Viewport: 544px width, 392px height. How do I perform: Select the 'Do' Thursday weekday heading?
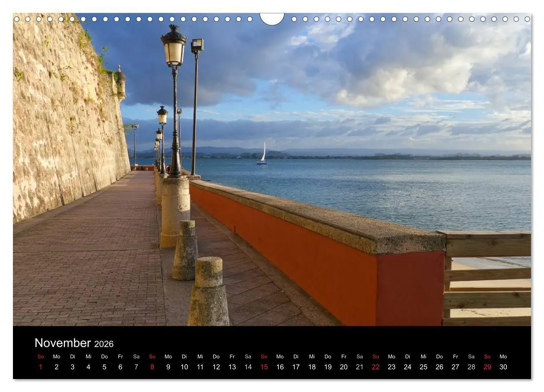104,357
